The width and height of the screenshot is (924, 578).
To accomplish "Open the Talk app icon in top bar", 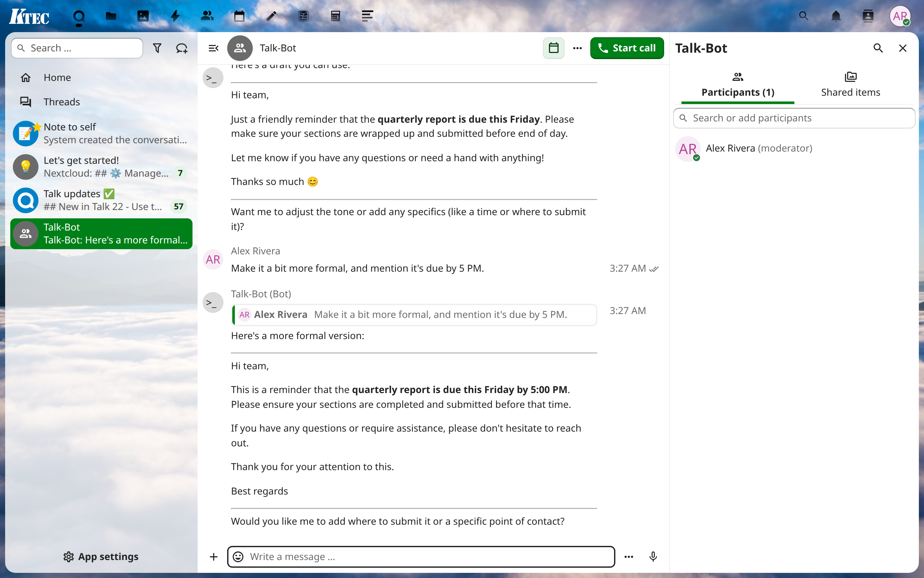I will point(79,16).
